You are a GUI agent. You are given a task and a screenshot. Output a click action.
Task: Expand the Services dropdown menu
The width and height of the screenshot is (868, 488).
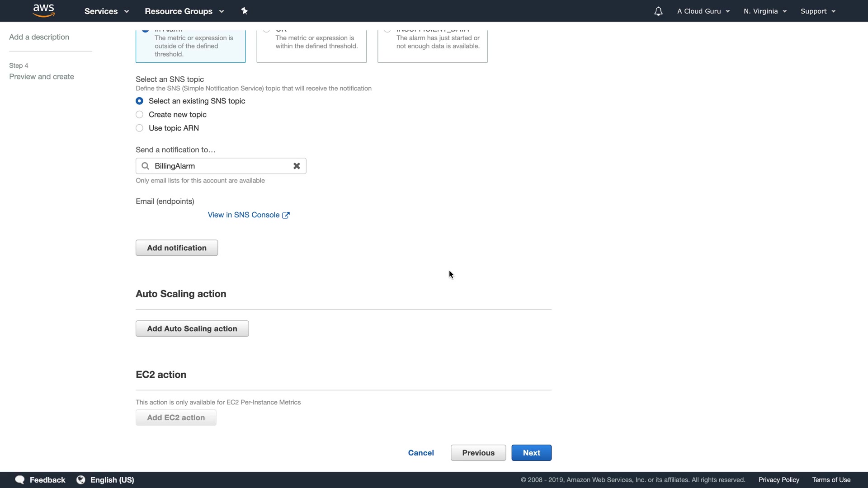(107, 11)
